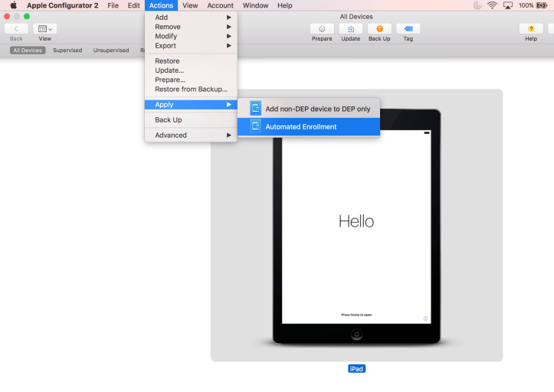Select the iPad device thumbnail
This screenshot has width=554, height=392.
coord(356,225)
